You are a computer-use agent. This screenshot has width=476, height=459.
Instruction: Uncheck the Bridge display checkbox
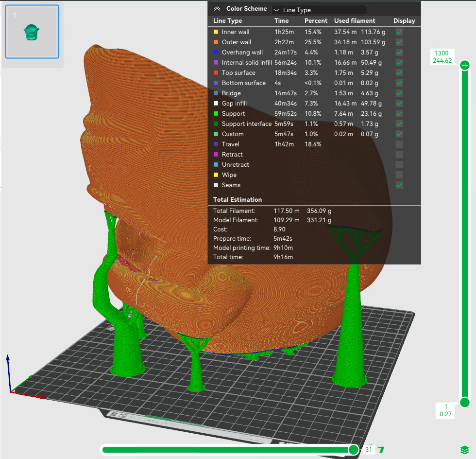[399, 93]
